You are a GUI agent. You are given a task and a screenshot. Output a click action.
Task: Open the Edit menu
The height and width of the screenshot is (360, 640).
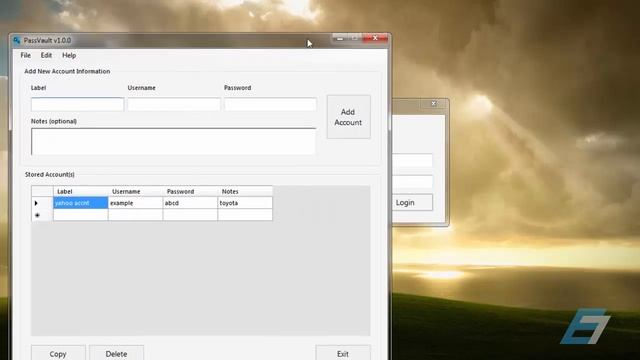click(x=46, y=55)
